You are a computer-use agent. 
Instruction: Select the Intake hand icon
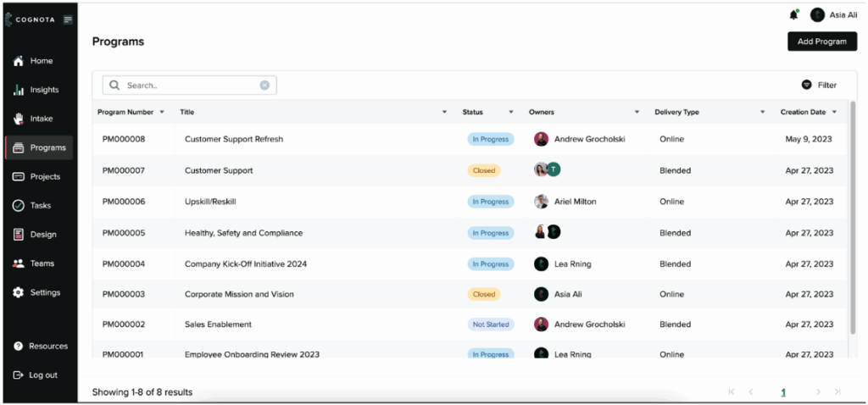pos(18,119)
